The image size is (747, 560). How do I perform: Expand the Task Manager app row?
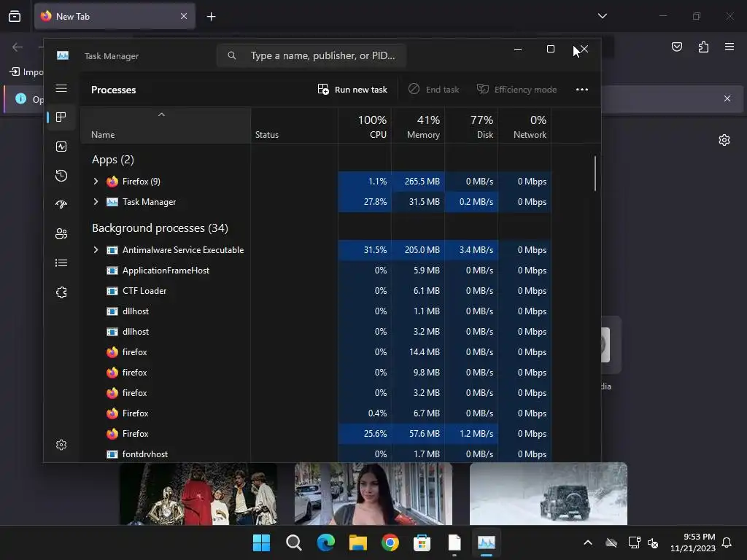tap(96, 201)
